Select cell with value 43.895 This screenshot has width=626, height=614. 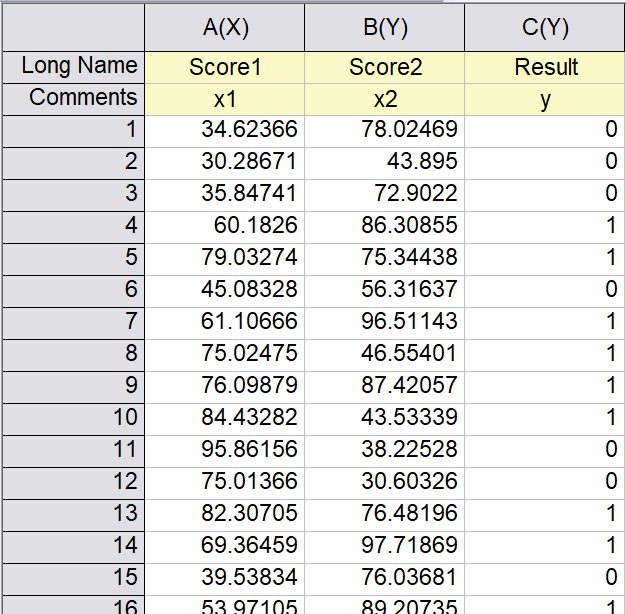(385, 163)
